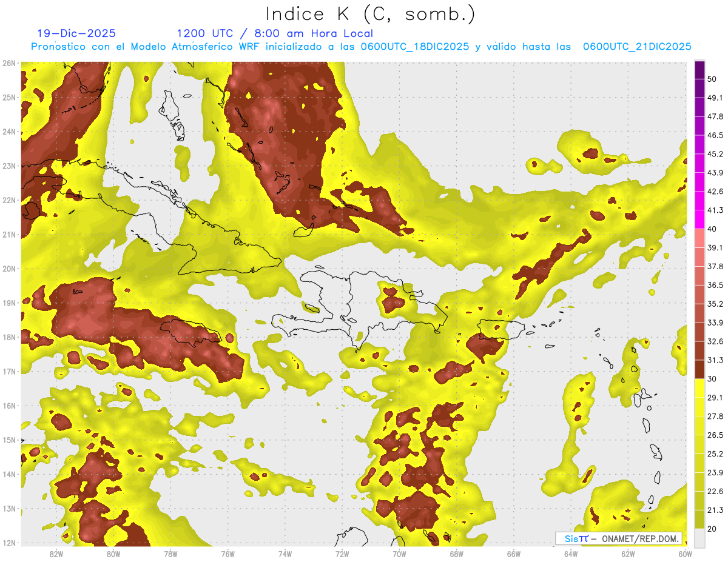The width and height of the screenshot is (728, 562).
Task: Click the '0600UTC_18DIC2025' initialization time text
Action: [x=415, y=47]
